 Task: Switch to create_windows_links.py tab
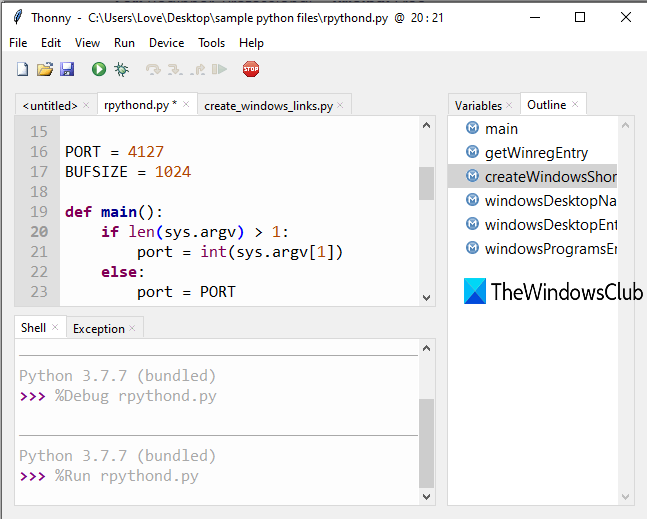point(268,105)
